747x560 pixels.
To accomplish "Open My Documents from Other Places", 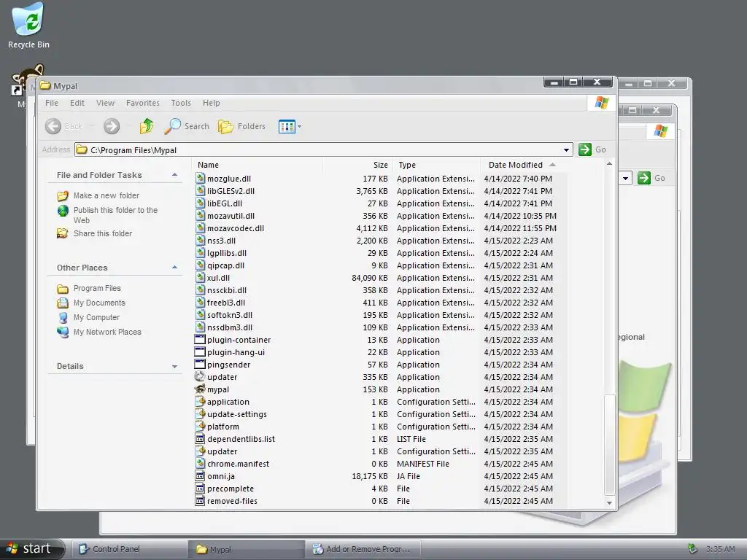I will [99, 303].
